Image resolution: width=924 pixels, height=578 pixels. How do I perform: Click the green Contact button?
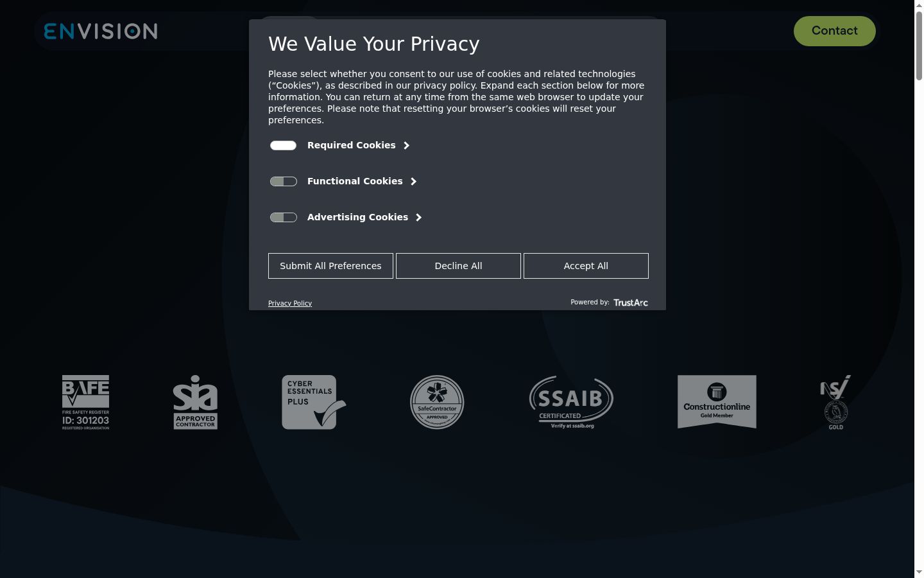coord(835,31)
